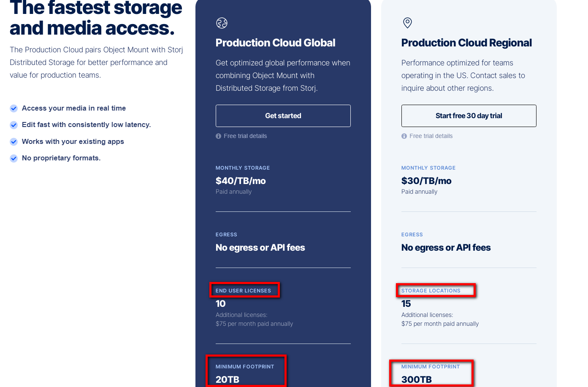
Task: Click the End User Licenses label
Action: 243,291
